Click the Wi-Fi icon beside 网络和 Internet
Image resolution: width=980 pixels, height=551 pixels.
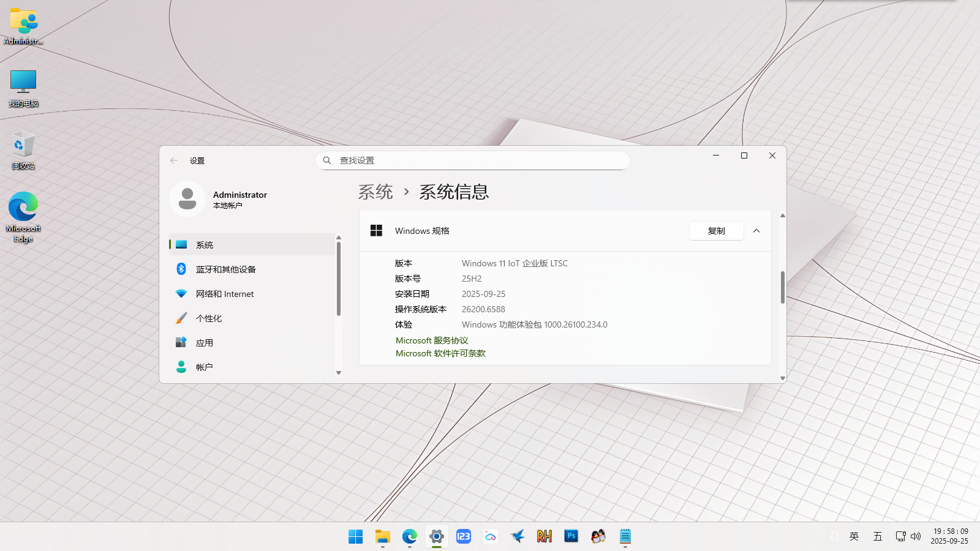click(181, 294)
